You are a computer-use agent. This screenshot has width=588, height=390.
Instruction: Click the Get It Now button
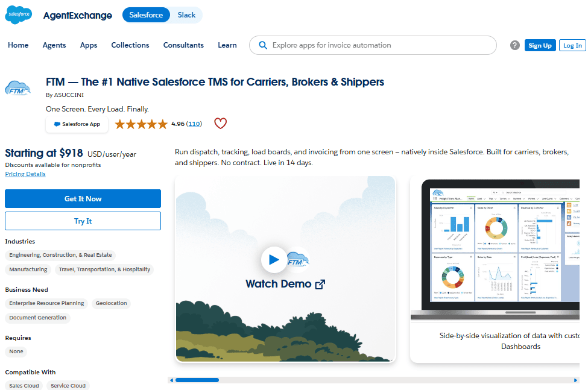click(83, 198)
